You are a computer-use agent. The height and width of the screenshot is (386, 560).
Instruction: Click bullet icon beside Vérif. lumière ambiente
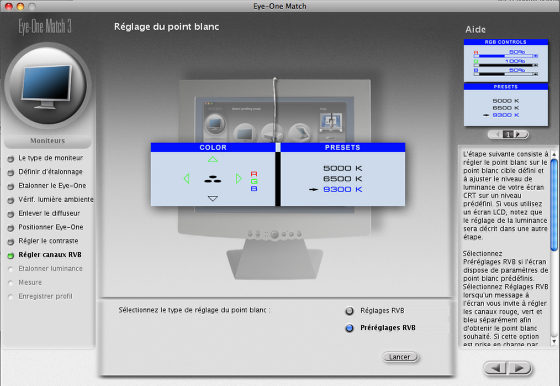11,201
